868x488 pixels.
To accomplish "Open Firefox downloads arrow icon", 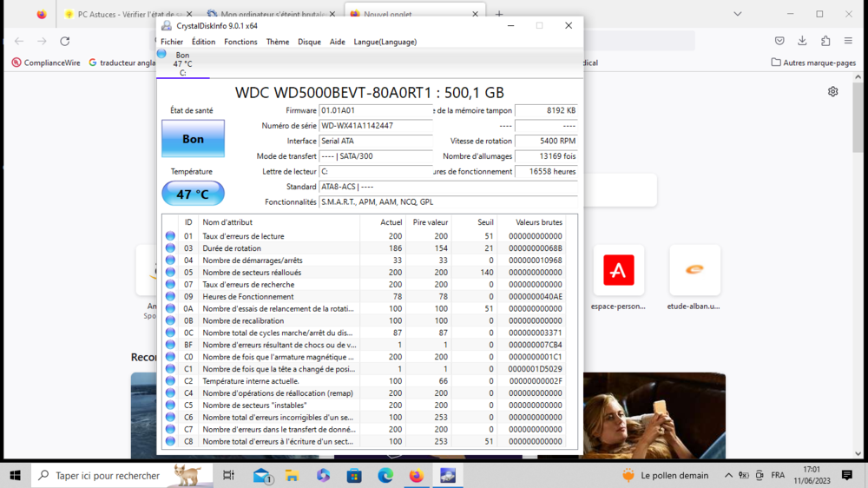I will click(x=802, y=41).
